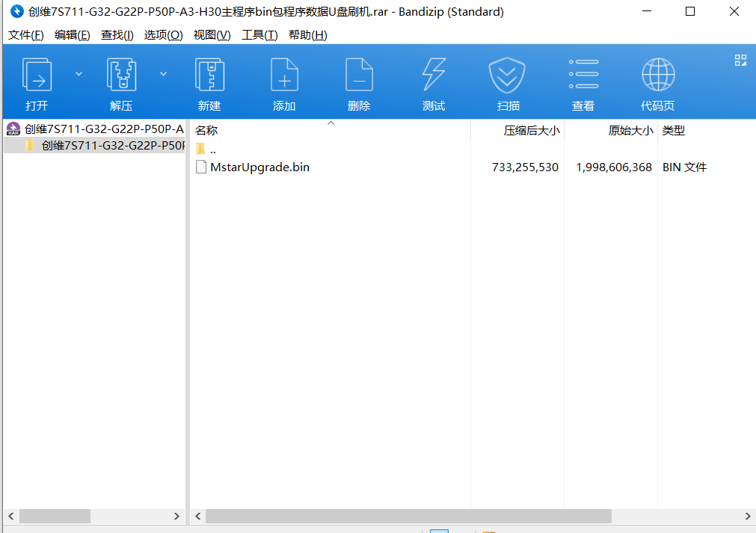The height and width of the screenshot is (533, 756).
Task: Click the Bandizip title bar app icon
Action: (x=17, y=11)
